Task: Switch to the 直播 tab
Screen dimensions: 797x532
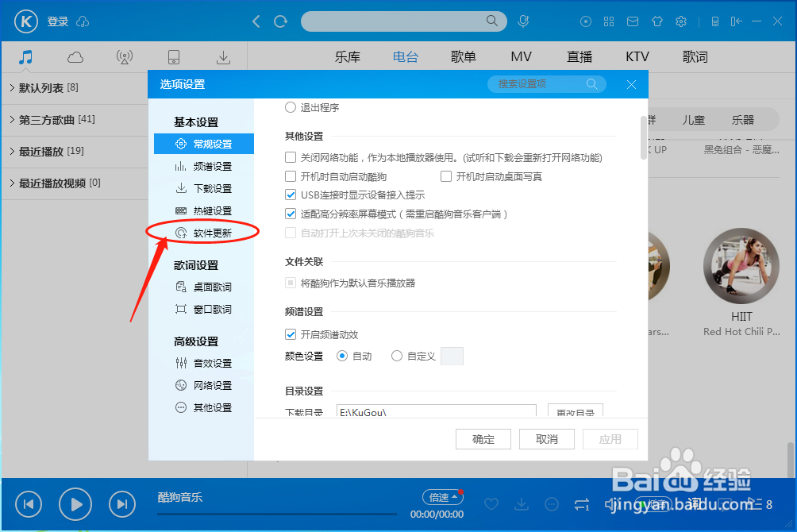Action: pos(579,57)
